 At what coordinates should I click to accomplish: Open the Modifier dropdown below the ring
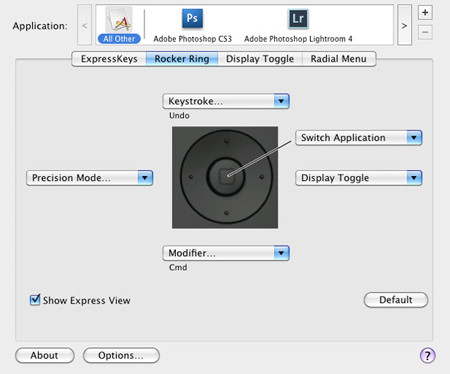coord(226,253)
